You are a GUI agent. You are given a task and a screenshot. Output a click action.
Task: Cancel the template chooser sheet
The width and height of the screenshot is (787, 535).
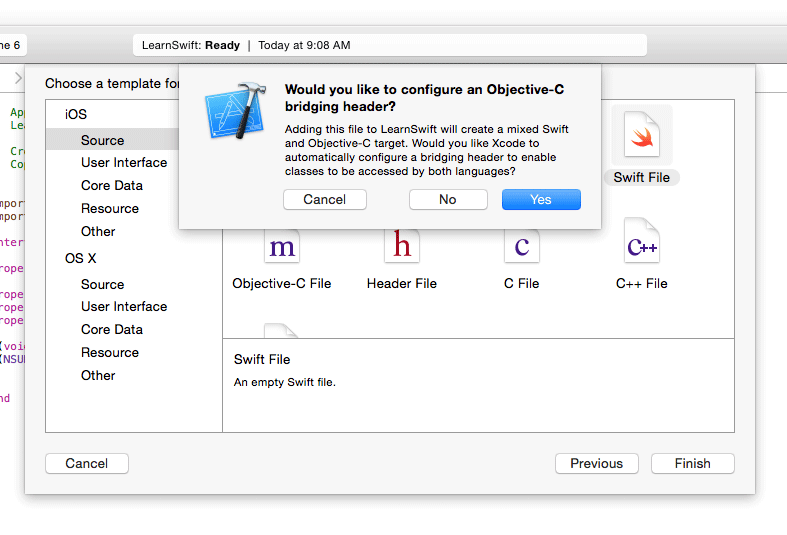[x=87, y=463]
